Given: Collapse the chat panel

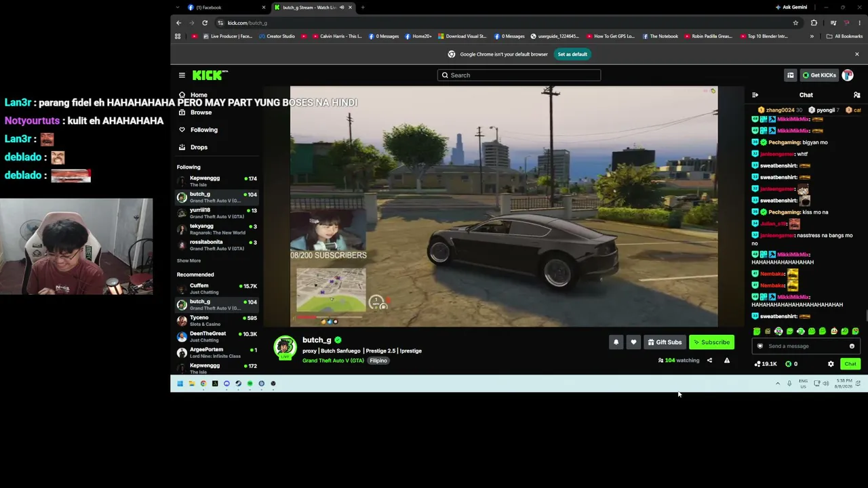Looking at the screenshot, I should [755, 96].
